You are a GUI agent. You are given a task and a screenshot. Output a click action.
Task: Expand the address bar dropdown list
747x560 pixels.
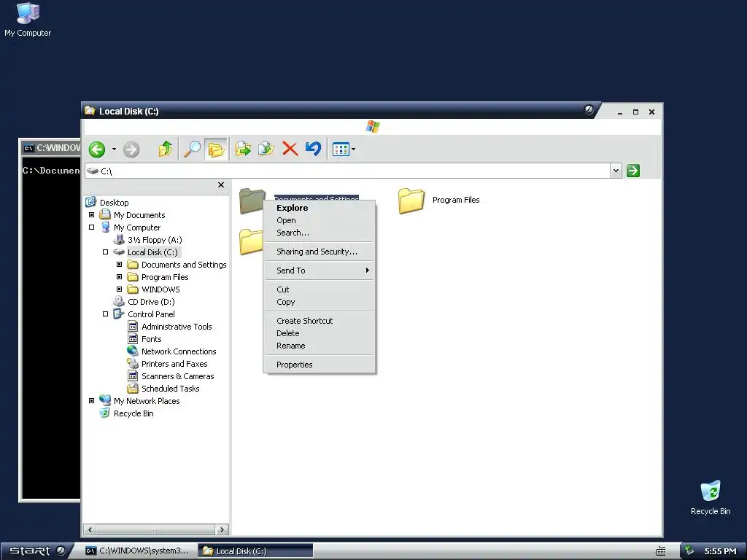(616, 171)
